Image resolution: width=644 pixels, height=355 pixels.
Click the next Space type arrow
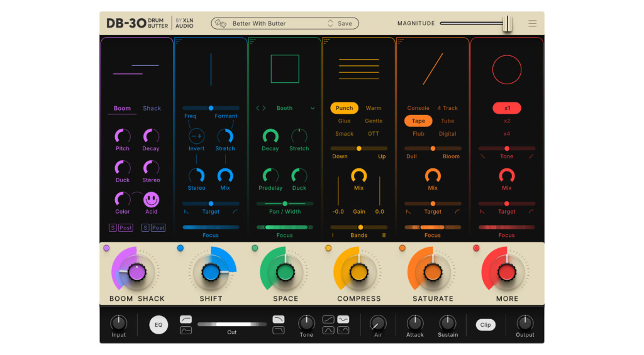[x=264, y=108]
